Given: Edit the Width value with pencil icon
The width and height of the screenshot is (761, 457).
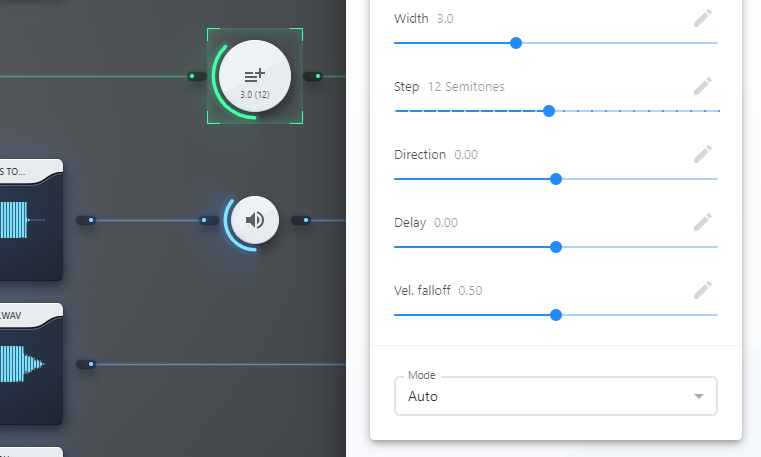Looking at the screenshot, I should (702, 18).
